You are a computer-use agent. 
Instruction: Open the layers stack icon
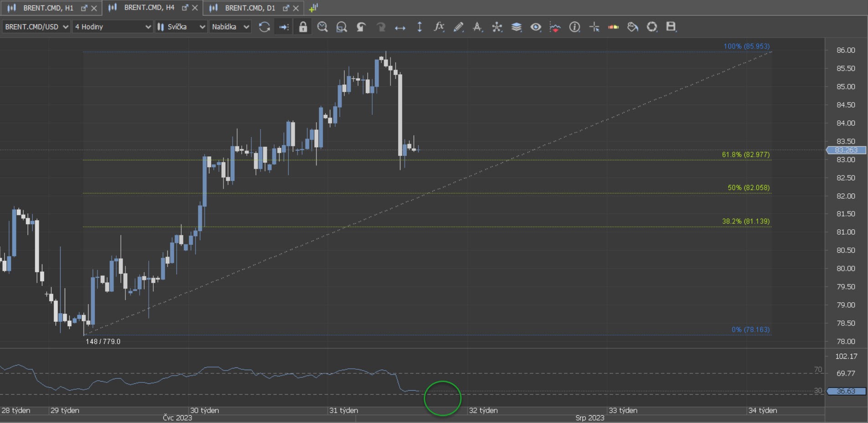click(x=516, y=27)
